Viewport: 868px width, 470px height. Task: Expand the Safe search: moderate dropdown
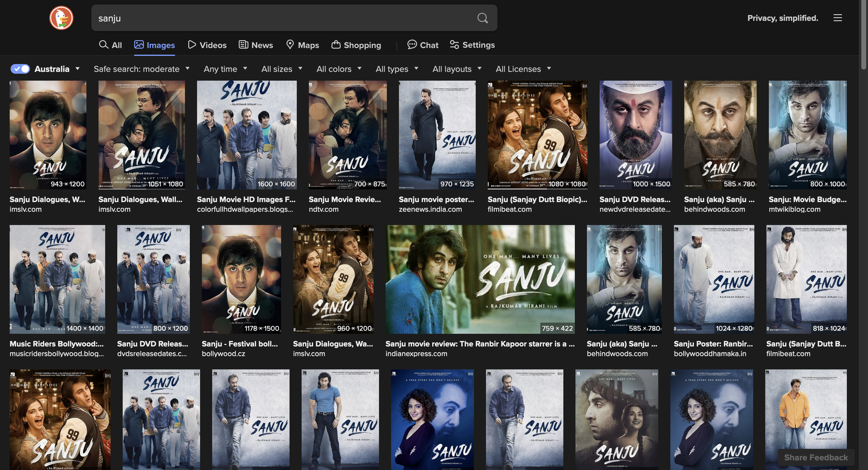click(141, 69)
